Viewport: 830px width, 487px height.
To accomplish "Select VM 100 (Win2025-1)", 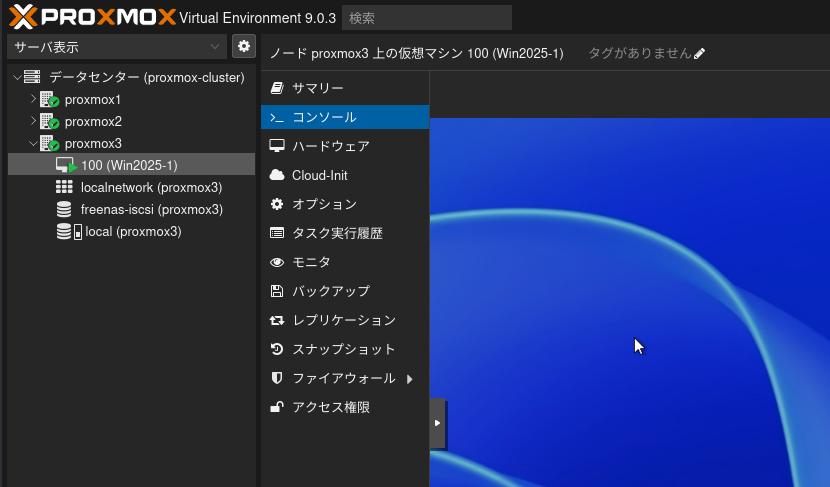I will (131, 165).
